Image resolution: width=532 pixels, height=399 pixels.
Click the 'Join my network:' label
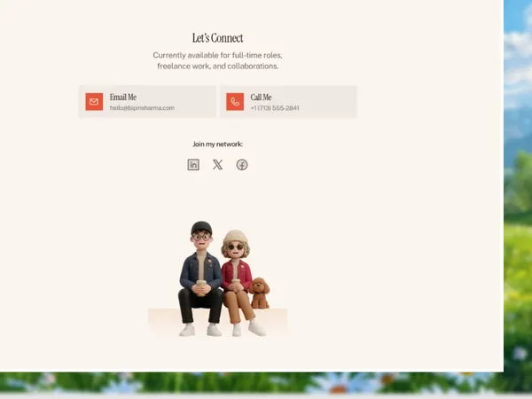pos(217,145)
